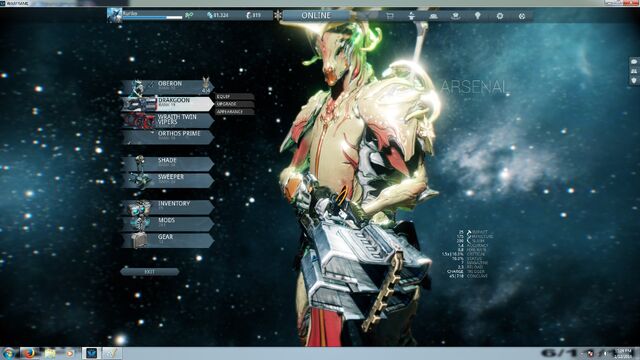
Task: Open the Inventory menu entry
Action: click(167, 207)
